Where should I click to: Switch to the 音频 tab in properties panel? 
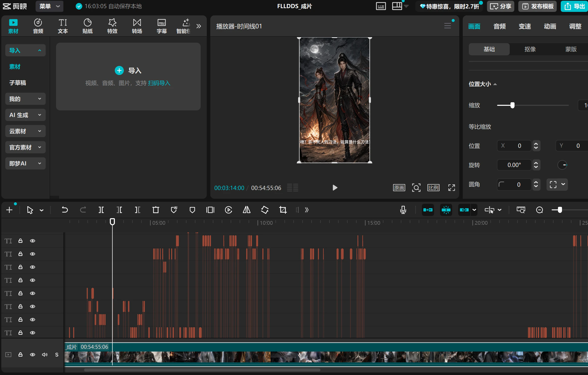[499, 26]
